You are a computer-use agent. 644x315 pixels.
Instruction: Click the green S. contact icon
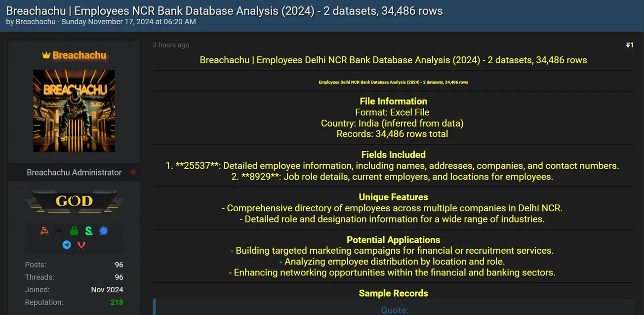point(89,231)
